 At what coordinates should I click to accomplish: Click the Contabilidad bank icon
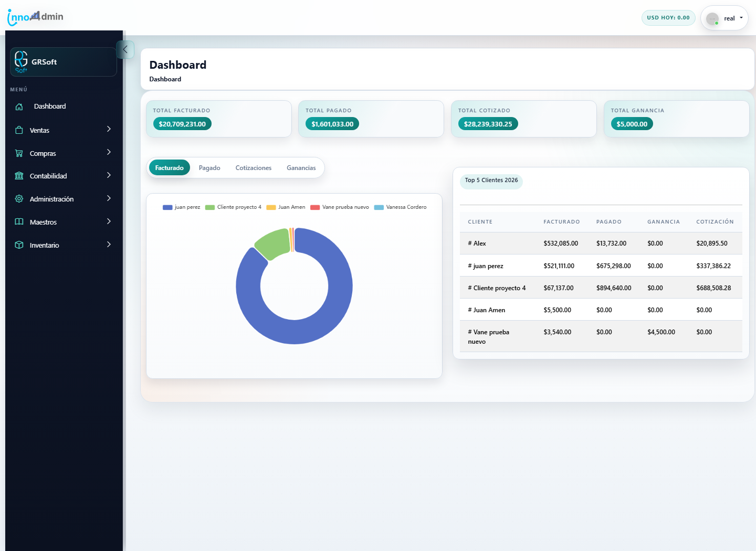19,176
